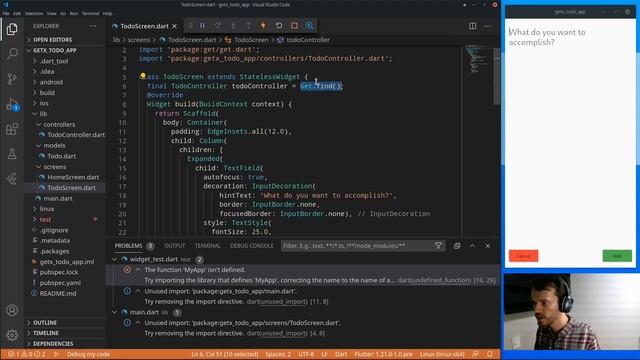
Task: Click the green Add button in app
Action: click(617, 256)
